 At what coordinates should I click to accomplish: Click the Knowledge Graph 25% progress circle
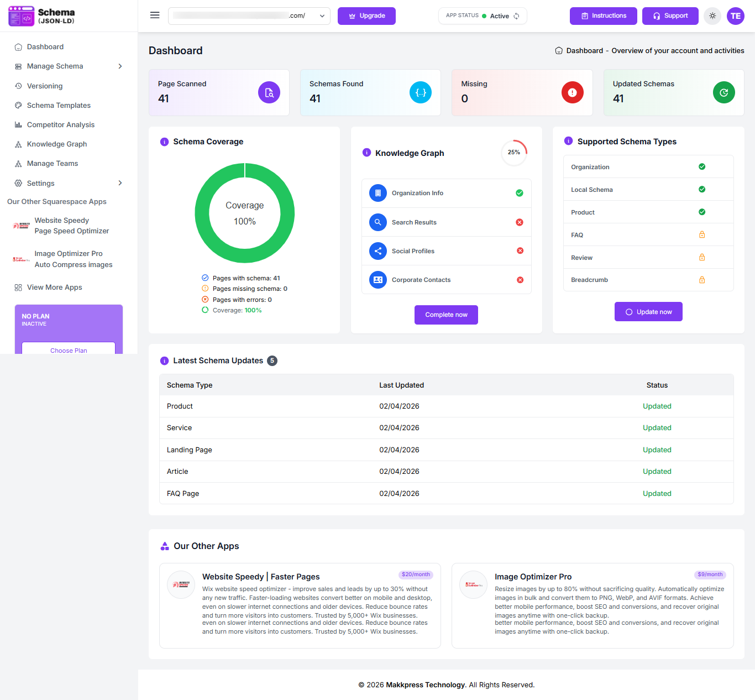point(514,153)
